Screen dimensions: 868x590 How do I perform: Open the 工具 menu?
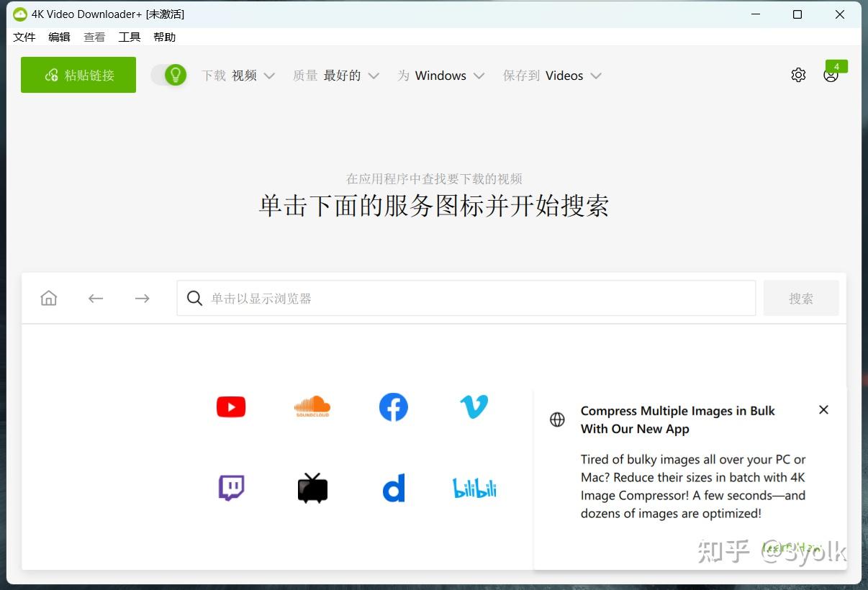point(130,37)
